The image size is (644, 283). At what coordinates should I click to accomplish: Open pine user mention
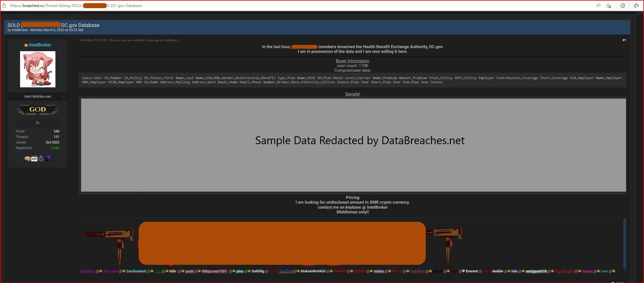point(240,271)
